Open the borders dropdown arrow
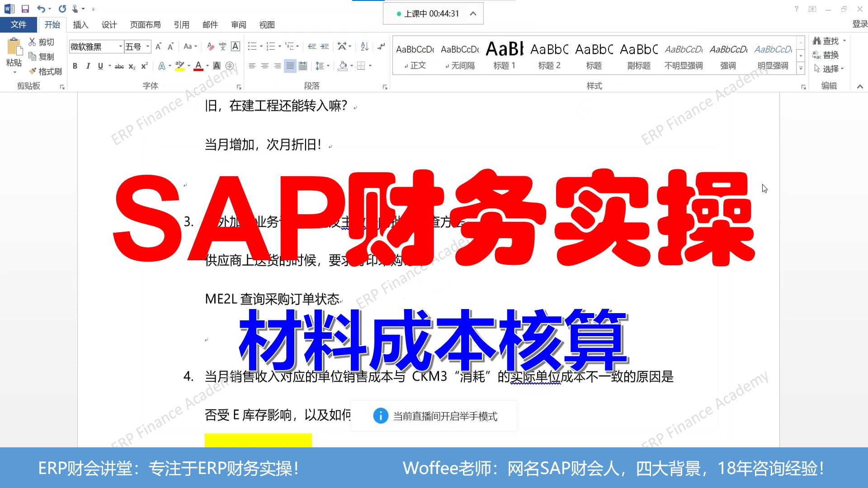Image resolution: width=868 pixels, height=488 pixels. pyautogui.click(x=370, y=66)
